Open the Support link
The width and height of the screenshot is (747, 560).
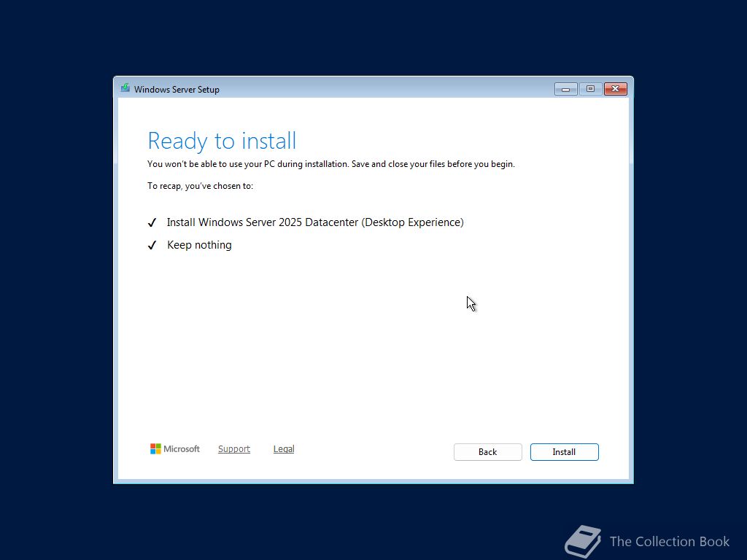234,449
